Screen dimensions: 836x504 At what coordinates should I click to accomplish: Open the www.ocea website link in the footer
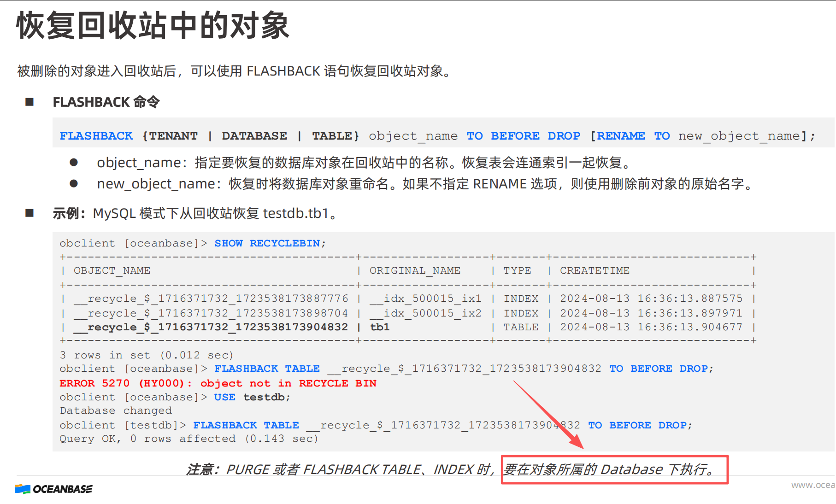pos(812,485)
